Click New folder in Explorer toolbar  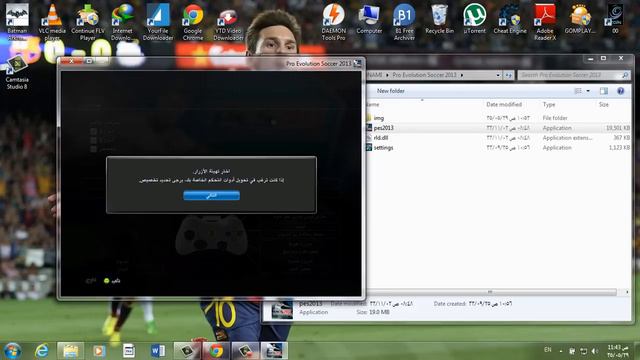tap(391, 91)
